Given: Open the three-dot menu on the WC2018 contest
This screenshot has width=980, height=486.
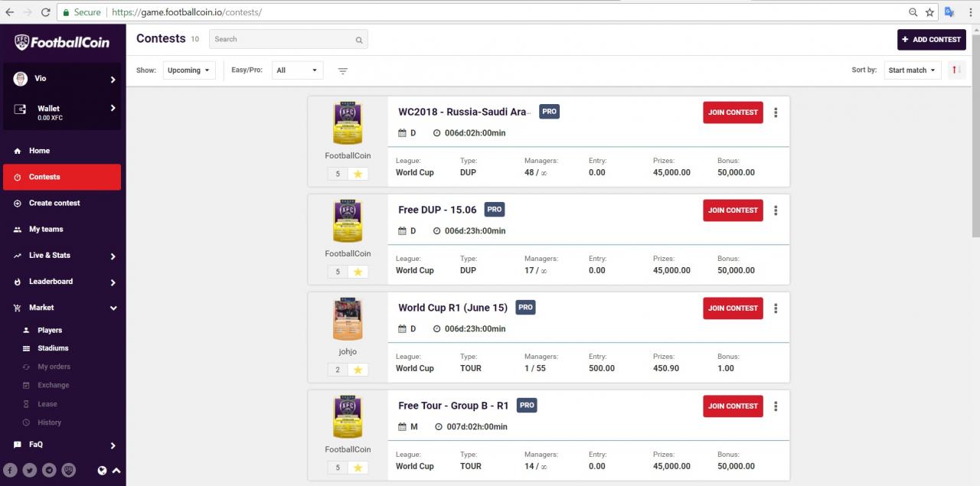Looking at the screenshot, I should 776,112.
